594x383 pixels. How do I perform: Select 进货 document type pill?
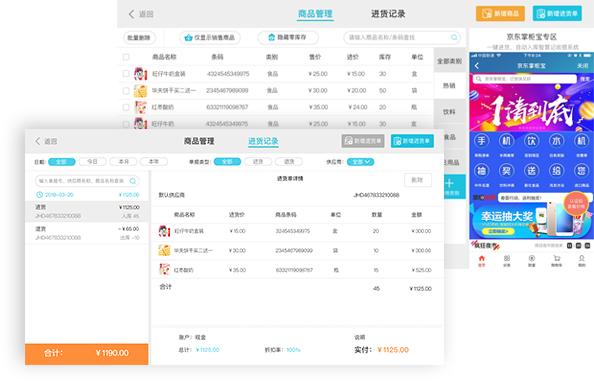pos(258,162)
